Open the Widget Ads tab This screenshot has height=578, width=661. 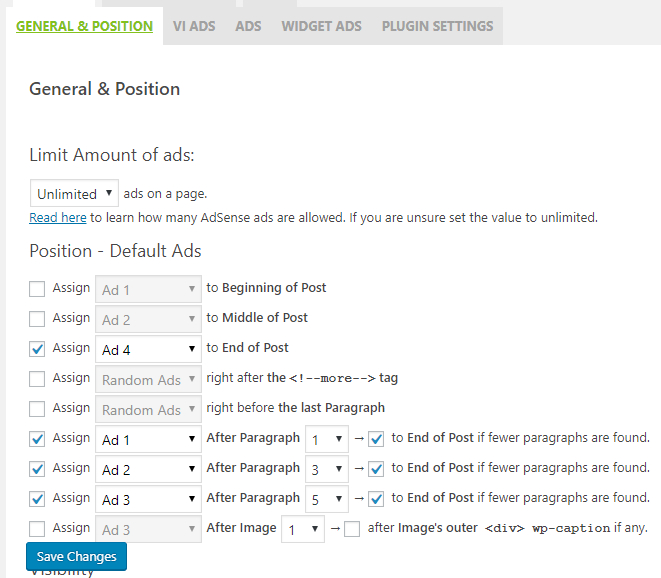(322, 26)
